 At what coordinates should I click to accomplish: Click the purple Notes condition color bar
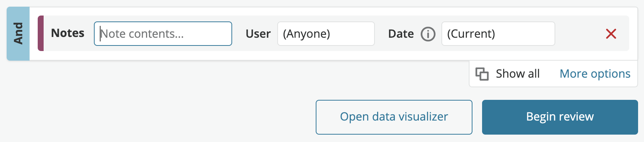coord(41,33)
